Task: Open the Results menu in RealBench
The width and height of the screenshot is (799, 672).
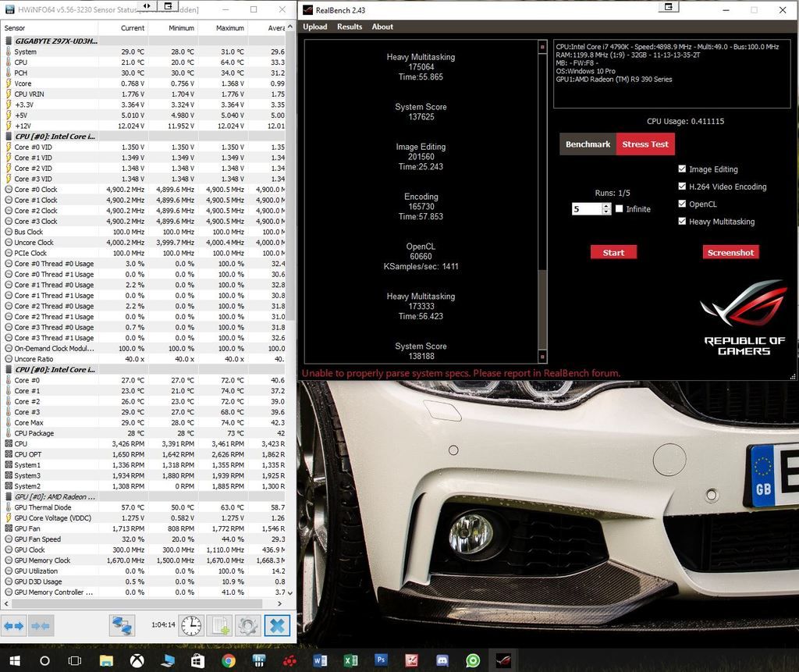Action: pos(350,27)
